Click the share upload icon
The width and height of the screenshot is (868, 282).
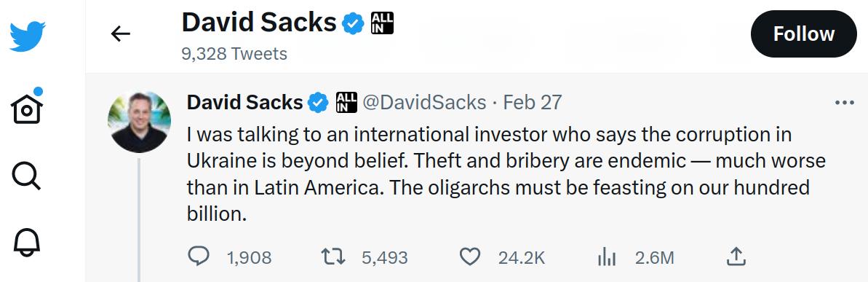click(x=736, y=256)
